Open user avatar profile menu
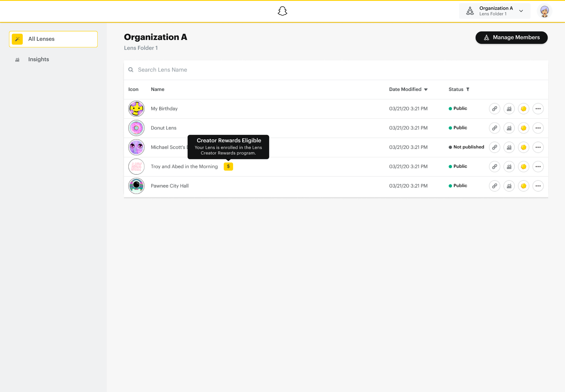This screenshot has height=392, width=565. 544,11
